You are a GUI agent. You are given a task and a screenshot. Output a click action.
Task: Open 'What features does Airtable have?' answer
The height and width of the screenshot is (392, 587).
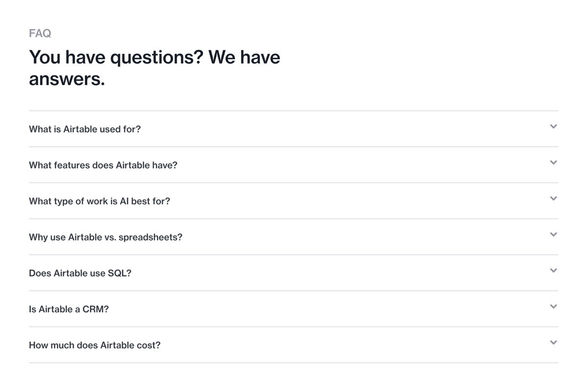(x=103, y=165)
